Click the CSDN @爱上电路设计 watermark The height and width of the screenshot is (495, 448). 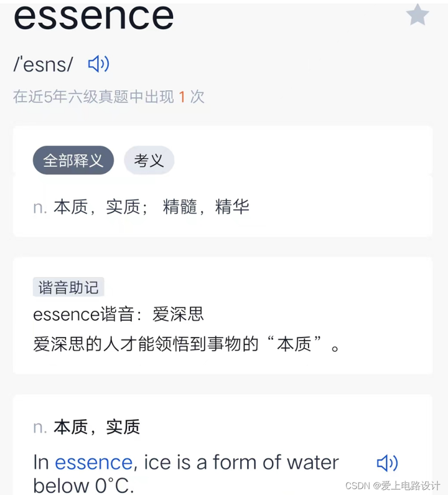[392, 486]
